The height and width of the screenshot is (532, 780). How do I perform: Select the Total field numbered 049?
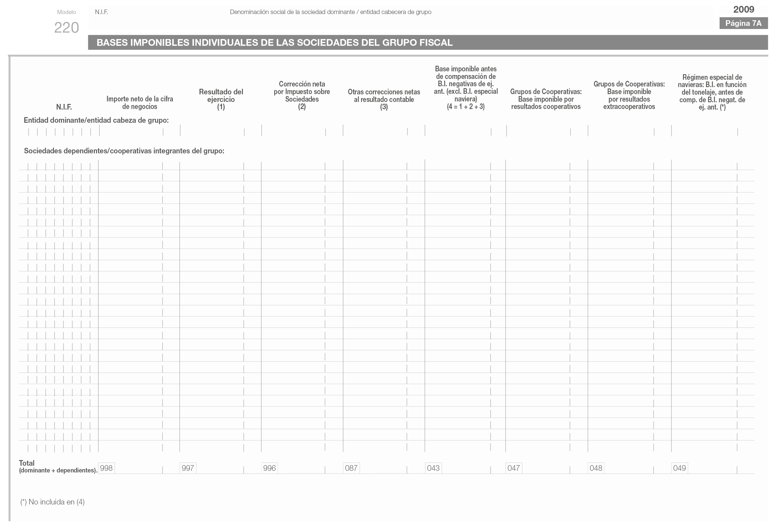713,468
